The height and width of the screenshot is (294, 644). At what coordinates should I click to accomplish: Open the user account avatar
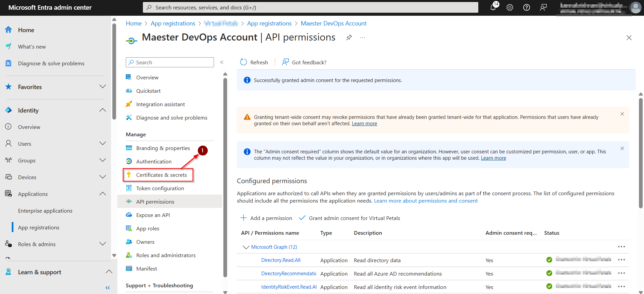point(636,7)
